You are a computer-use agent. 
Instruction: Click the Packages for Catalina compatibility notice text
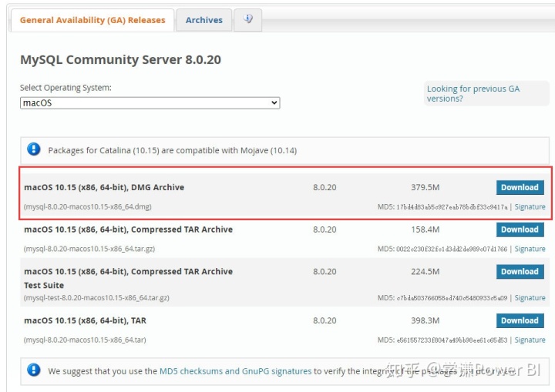173,150
